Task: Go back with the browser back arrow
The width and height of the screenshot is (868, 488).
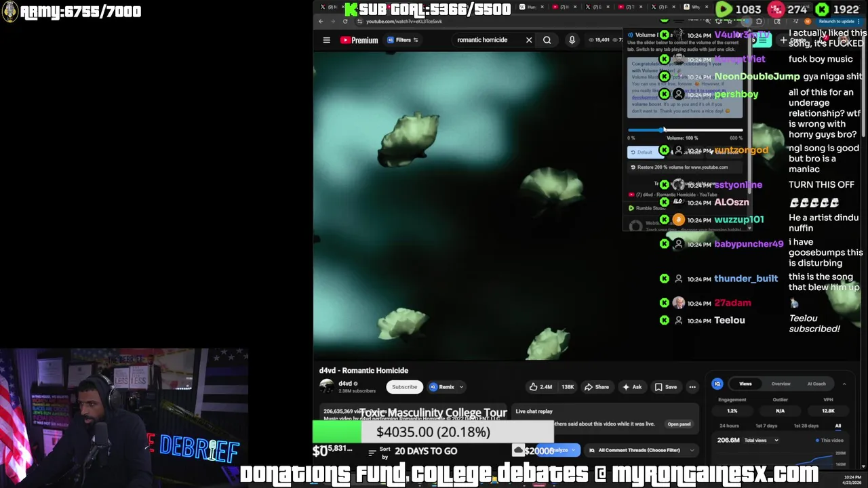Action: pyautogui.click(x=321, y=21)
